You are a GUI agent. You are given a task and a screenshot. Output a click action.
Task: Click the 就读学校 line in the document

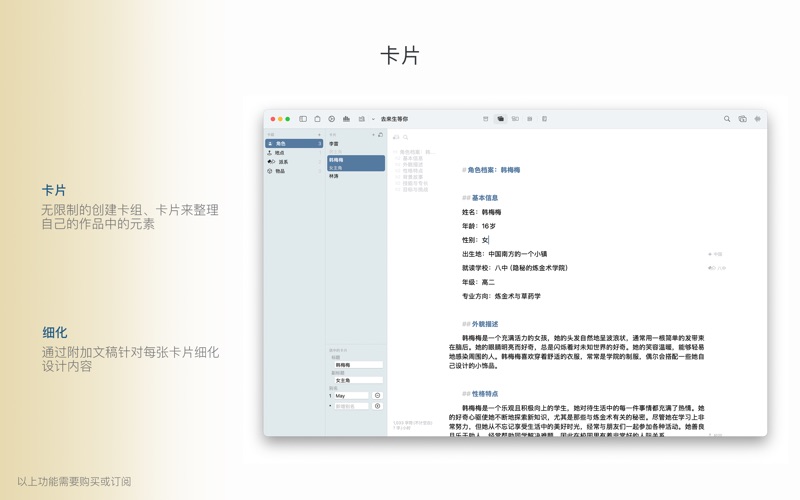pyautogui.click(x=515, y=268)
